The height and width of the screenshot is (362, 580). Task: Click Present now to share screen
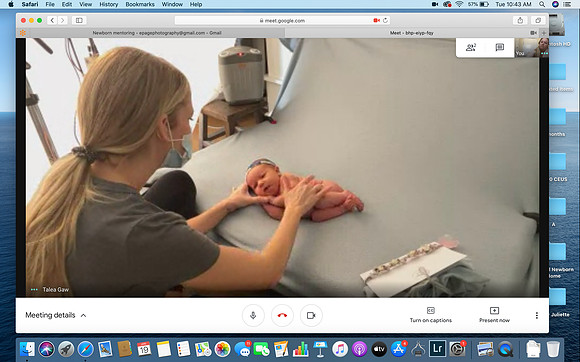(x=494, y=315)
